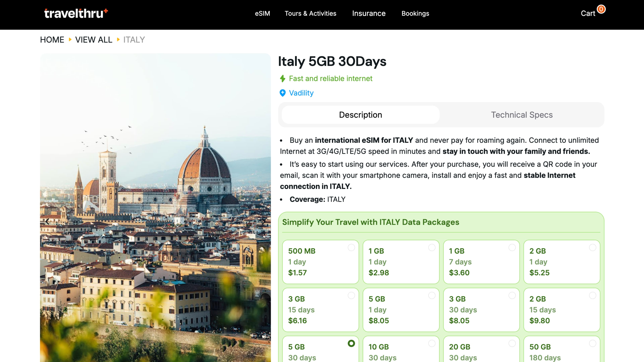Go to Tours & Activities
This screenshot has width=644, height=362.
tap(310, 13)
